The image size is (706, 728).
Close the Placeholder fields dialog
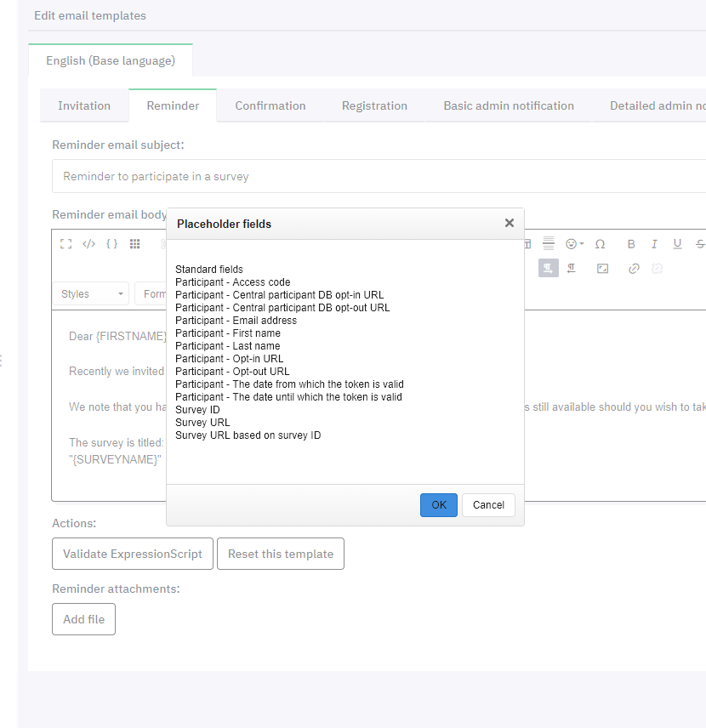point(510,224)
